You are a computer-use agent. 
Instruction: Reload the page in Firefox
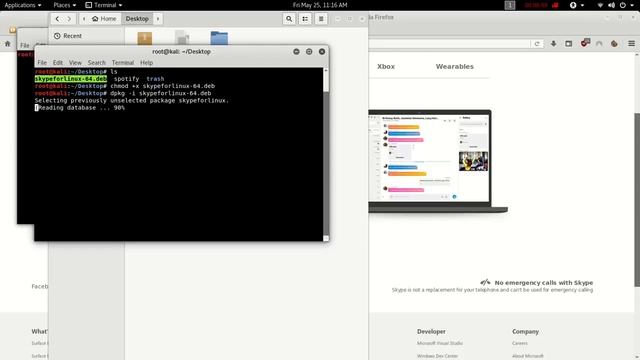pos(537,44)
